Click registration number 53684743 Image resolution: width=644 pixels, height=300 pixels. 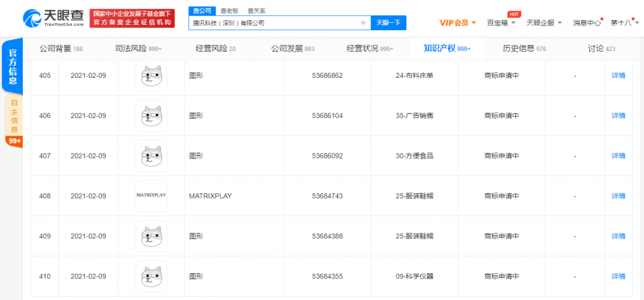[x=327, y=196]
